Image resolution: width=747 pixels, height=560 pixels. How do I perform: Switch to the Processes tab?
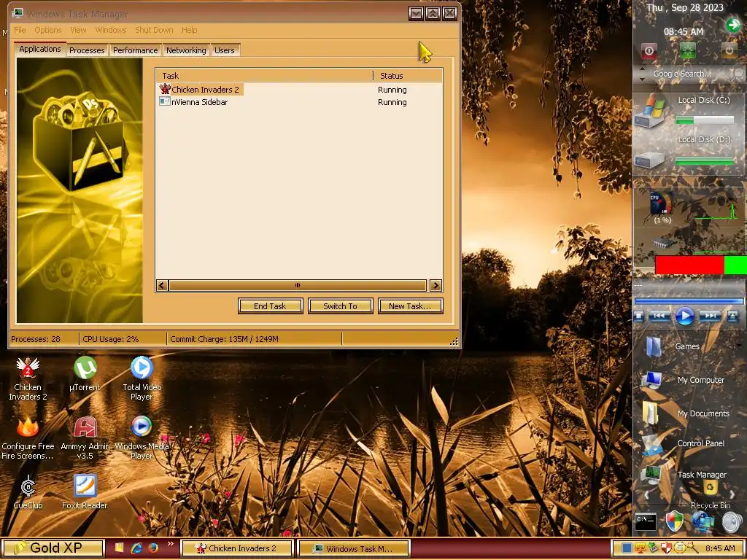click(x=87, y=50)
